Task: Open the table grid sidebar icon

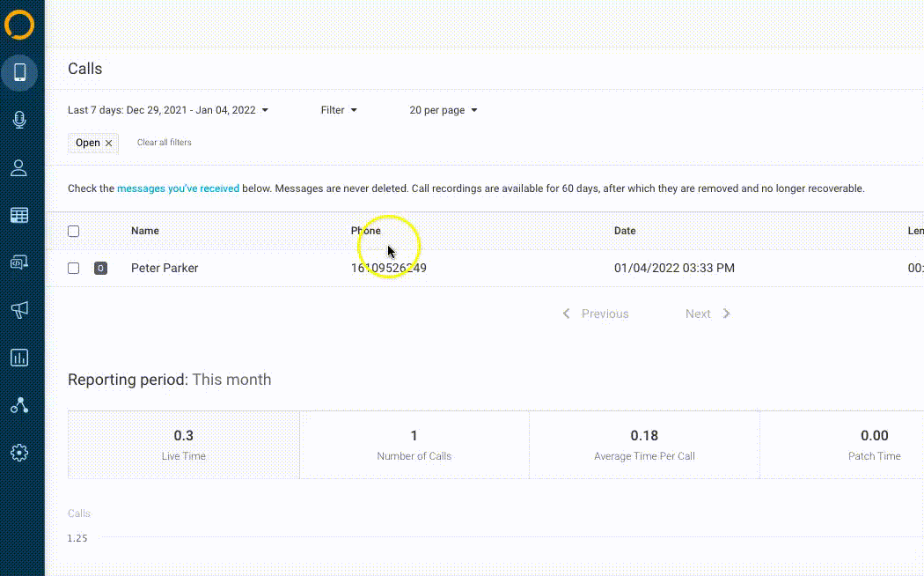Action: [x=19, y=216]
